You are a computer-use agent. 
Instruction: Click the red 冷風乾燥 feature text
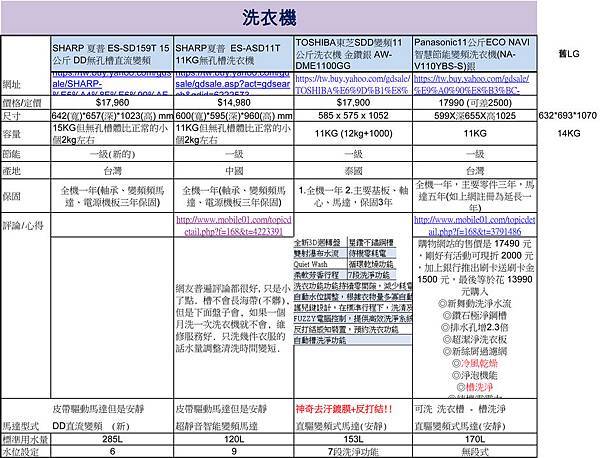pos(479,363)
